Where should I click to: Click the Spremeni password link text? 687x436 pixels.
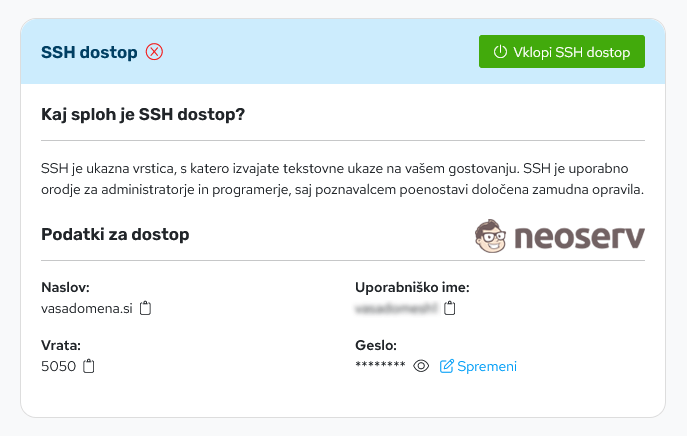[x=487, y=366]
